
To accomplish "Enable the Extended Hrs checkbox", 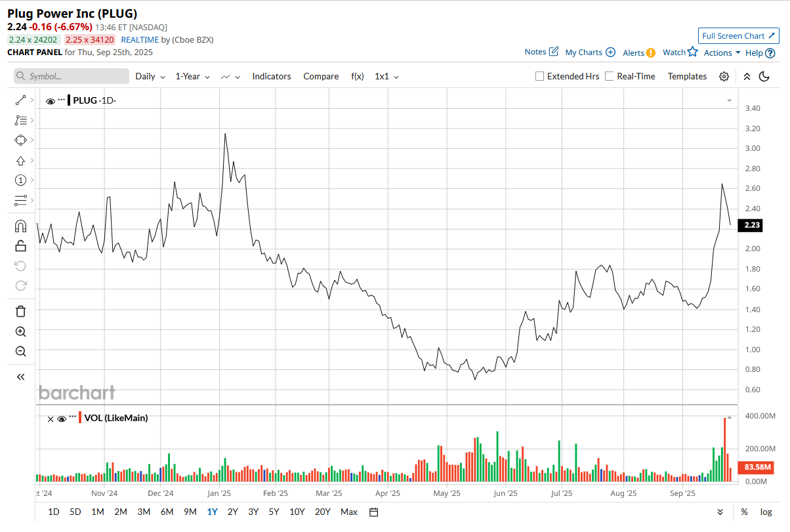I will pyautogui.click(x=540, y=77).
